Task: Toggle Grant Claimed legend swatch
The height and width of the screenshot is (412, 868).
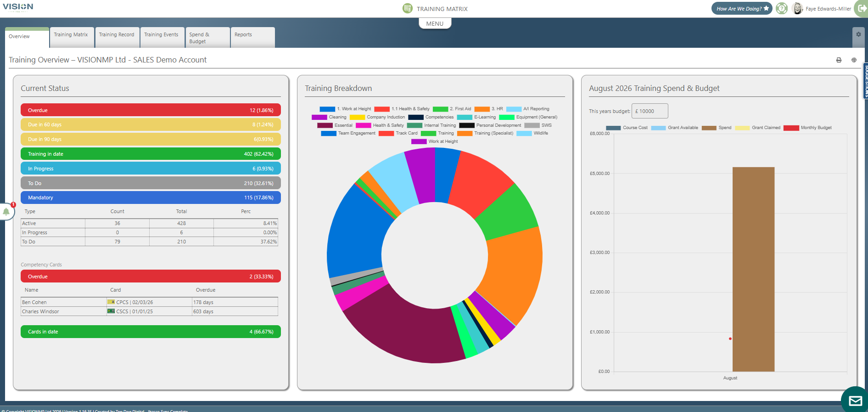Action: point(742,128)
